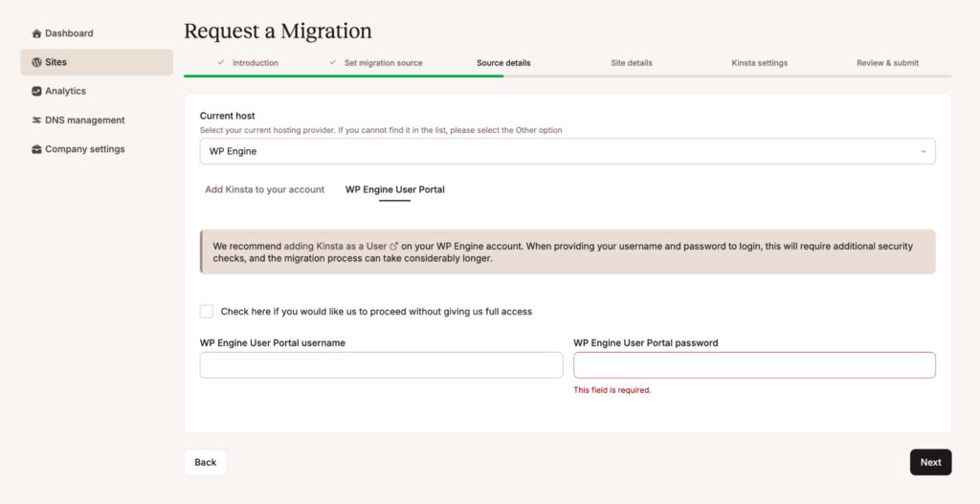
Task: Jump to the Site details step
Action: [632, 63]
